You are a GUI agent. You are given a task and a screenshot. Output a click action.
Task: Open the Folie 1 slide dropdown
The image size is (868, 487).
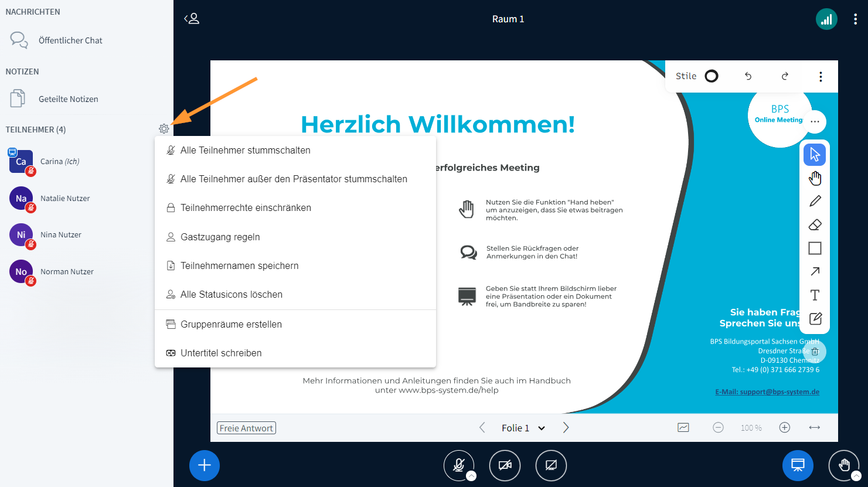pyautogui.click(x=522, y=428)
